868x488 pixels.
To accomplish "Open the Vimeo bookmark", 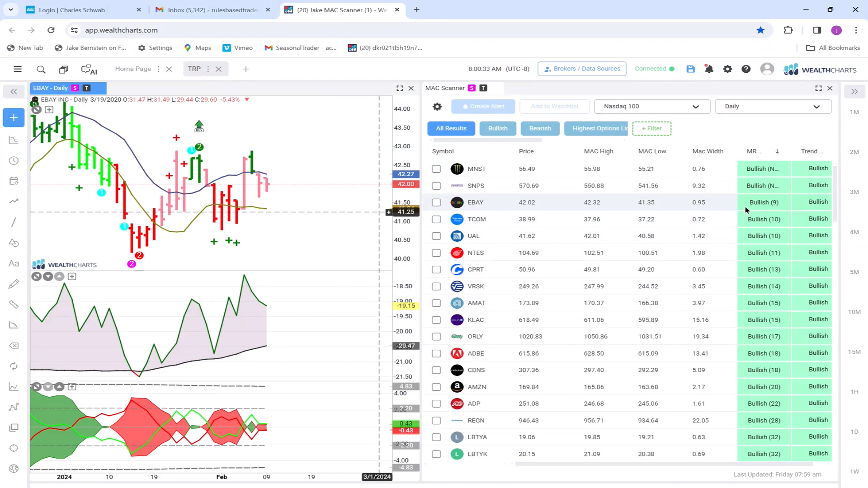I will tap(238, 48).
